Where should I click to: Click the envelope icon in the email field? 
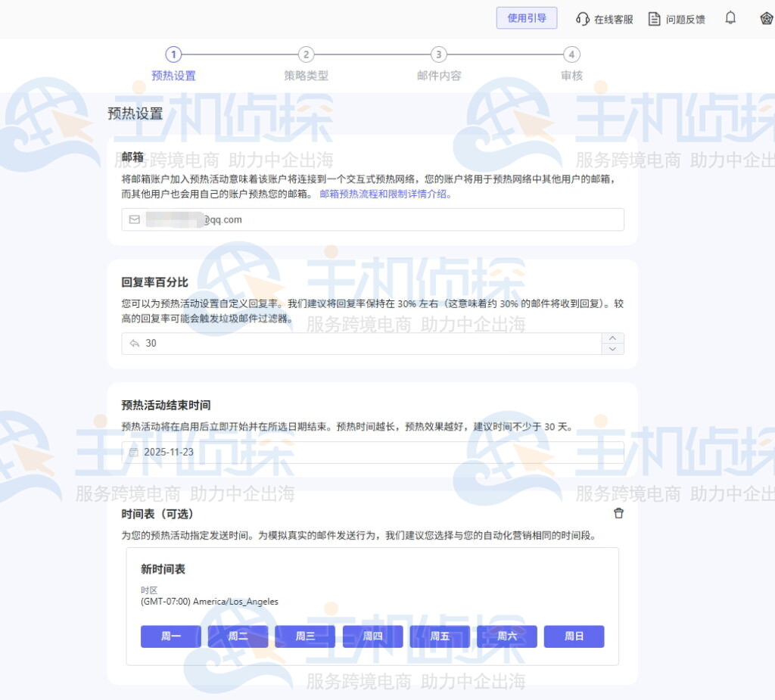(x=133, y=219)
